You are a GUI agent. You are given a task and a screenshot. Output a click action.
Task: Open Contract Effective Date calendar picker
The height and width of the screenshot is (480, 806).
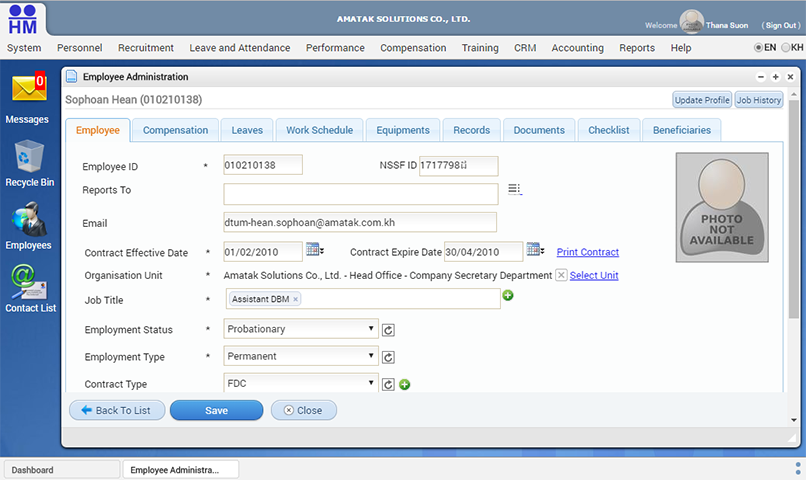point(314,249)
